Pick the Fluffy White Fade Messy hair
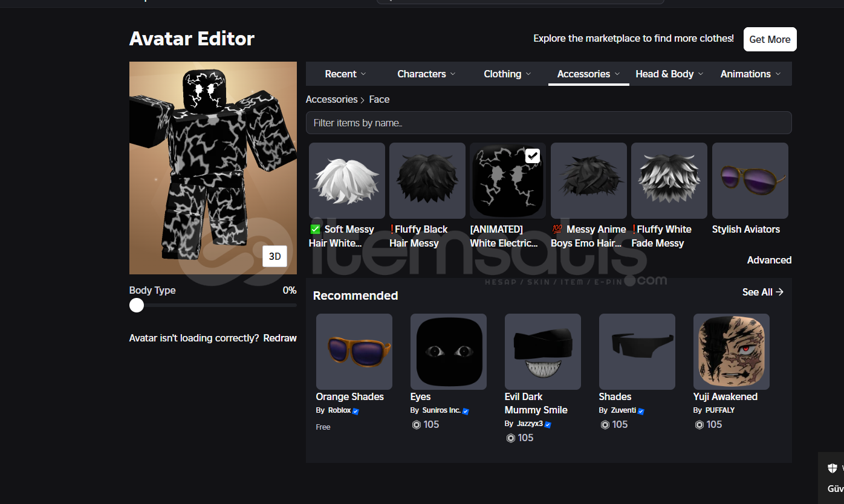 point(669,181)
